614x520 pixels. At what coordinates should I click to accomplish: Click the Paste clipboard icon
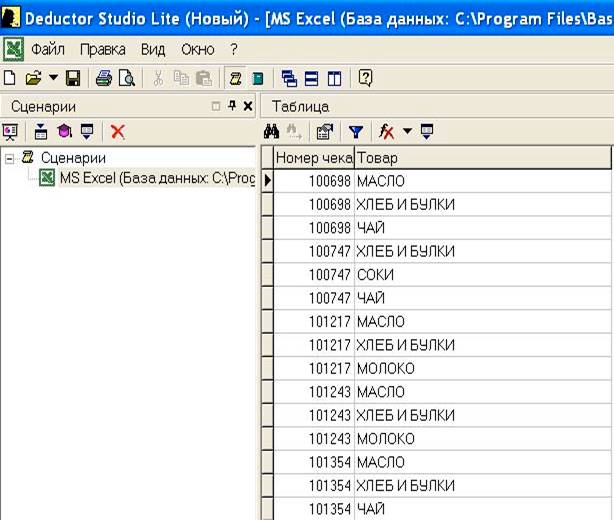coord(204,78)
